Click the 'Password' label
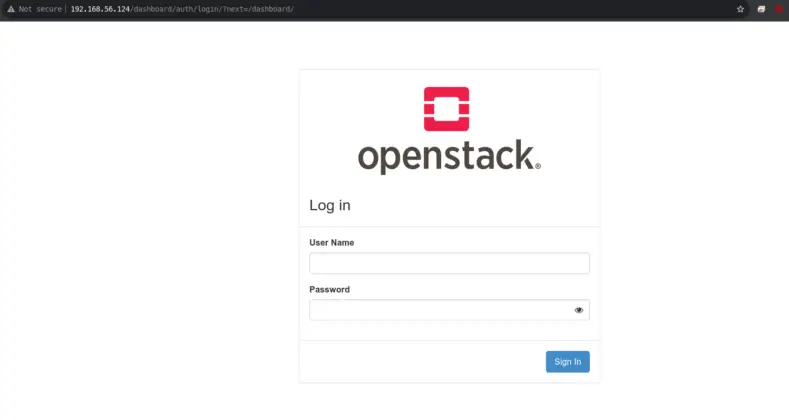The width and height of the screenshot is (789, 420). point(330,289)
